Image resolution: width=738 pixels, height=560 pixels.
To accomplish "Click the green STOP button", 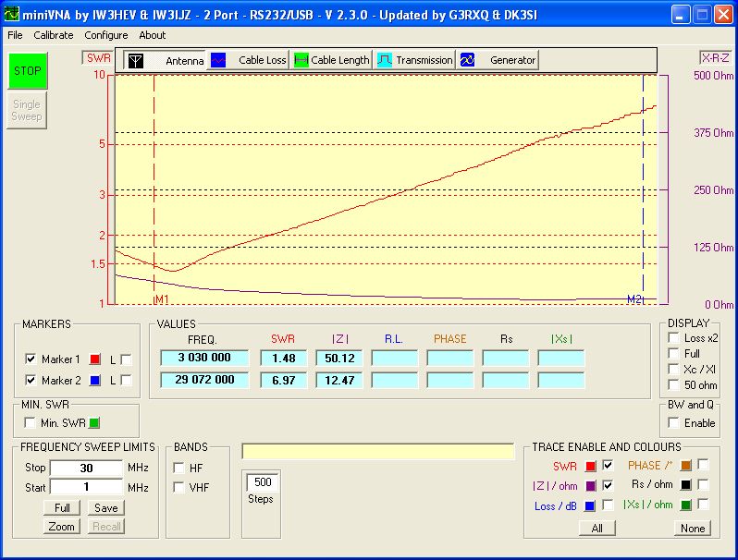I will pos(27,71).
